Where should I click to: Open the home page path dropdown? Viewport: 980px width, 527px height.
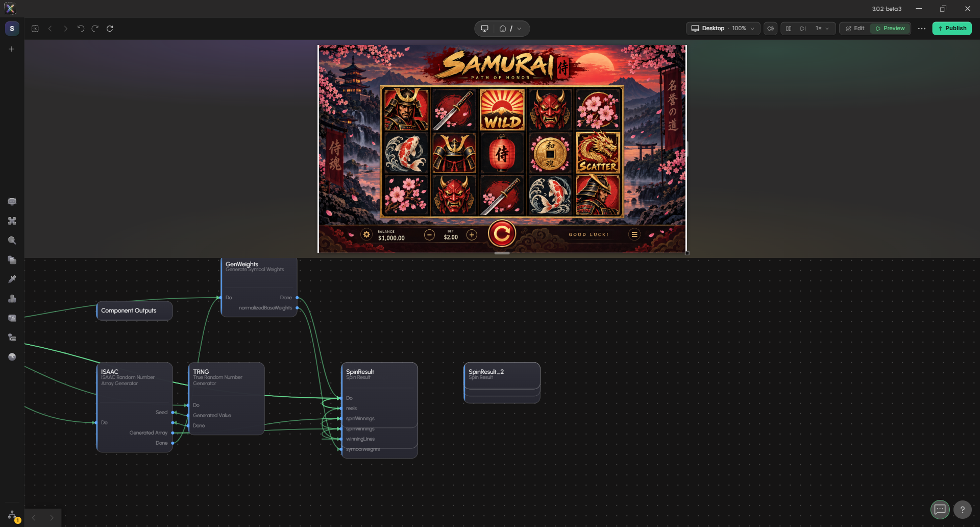510,29
